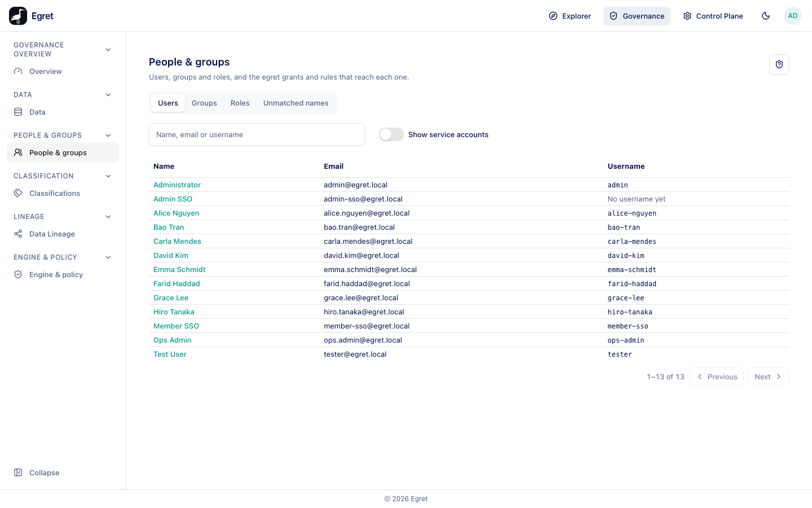Click email hiro.tanaka@egret.local
This screenshot has width=812, height=508.
364,312
